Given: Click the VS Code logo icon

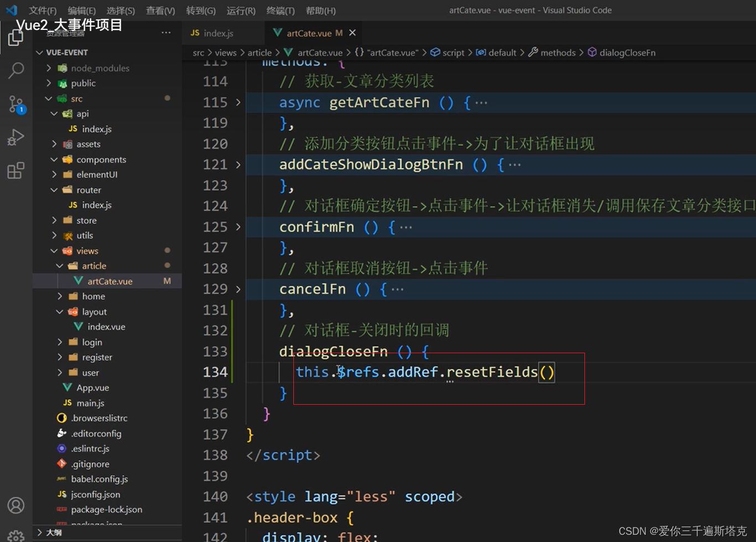Looking at the screenshot, I should pyautogui.click(x=11, y=10).
